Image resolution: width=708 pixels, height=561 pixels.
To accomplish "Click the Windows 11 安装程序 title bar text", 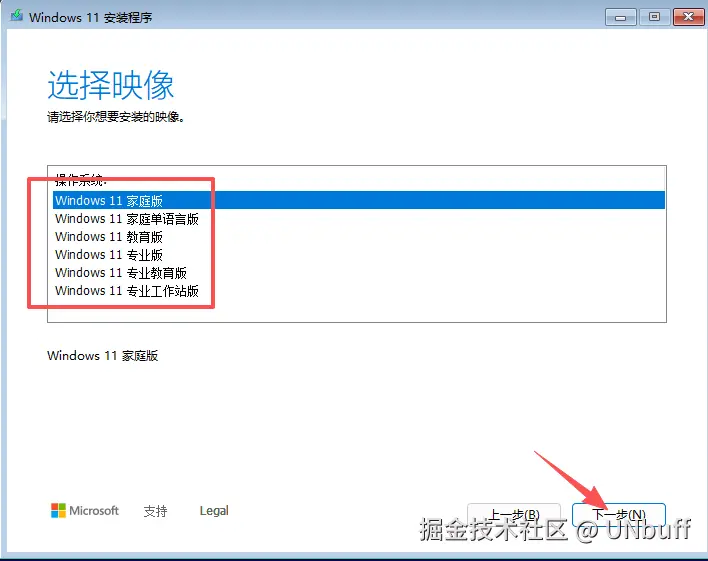I will [x=91, y=17].
